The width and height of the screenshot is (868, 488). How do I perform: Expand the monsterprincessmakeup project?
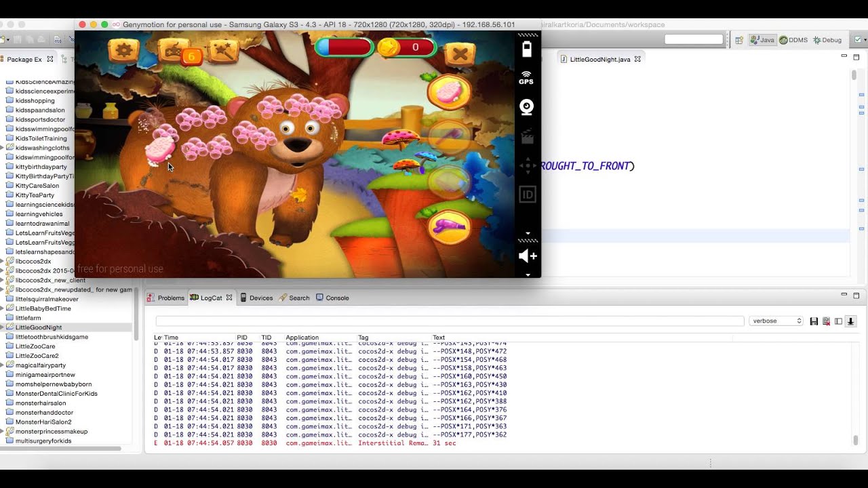(2, 431)
